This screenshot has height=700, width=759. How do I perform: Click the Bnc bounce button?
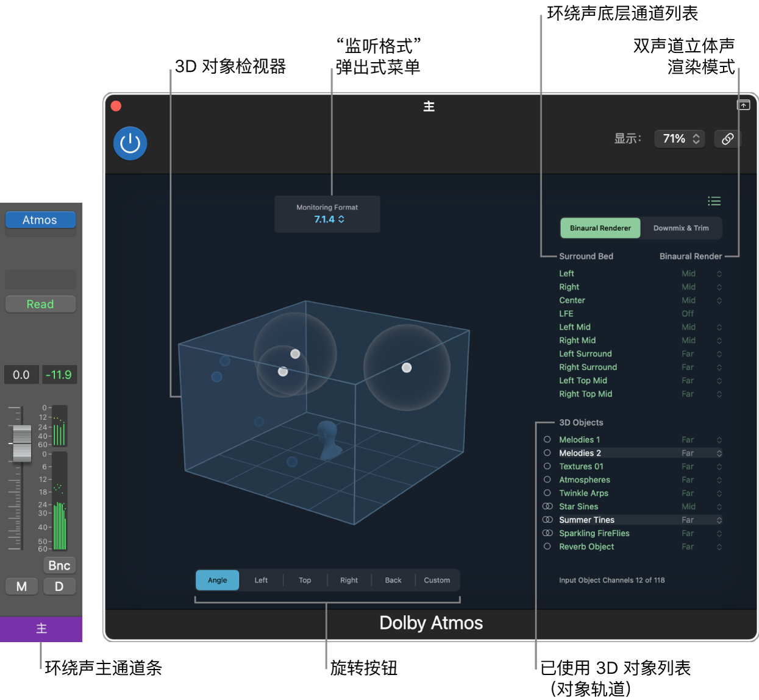click(59, 565)
